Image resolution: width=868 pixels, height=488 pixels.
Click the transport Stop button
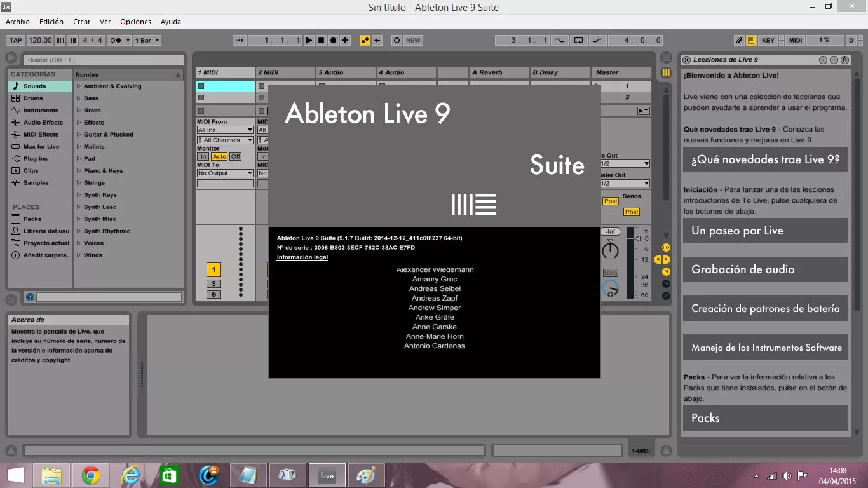321,40
